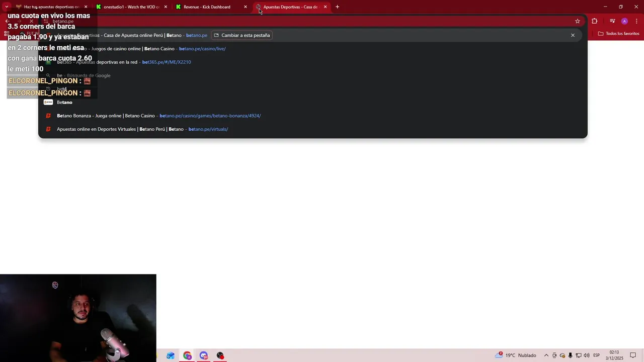Bookmark this page with the star icon

578,21
